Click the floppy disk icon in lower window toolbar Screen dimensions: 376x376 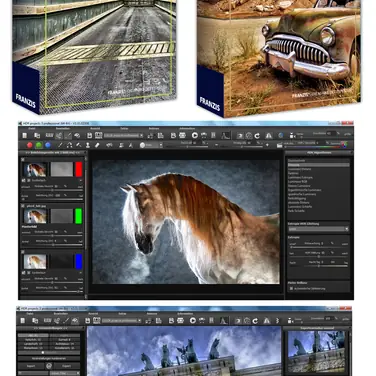click(87, 320)
